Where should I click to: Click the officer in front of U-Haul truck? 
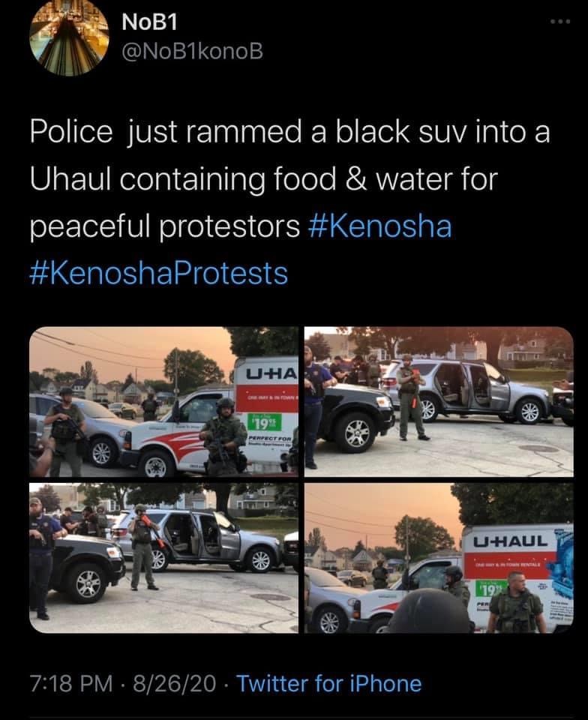pos(223,436)
